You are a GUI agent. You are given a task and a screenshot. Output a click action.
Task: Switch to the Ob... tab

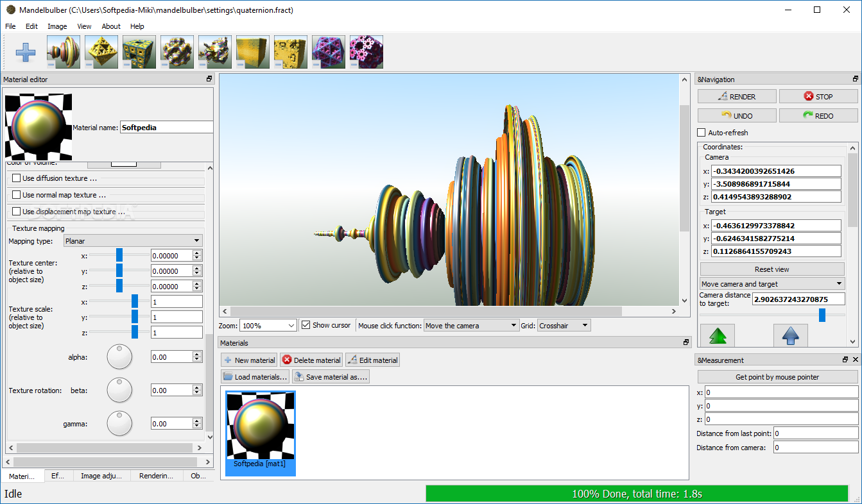[x=199, y=476]
